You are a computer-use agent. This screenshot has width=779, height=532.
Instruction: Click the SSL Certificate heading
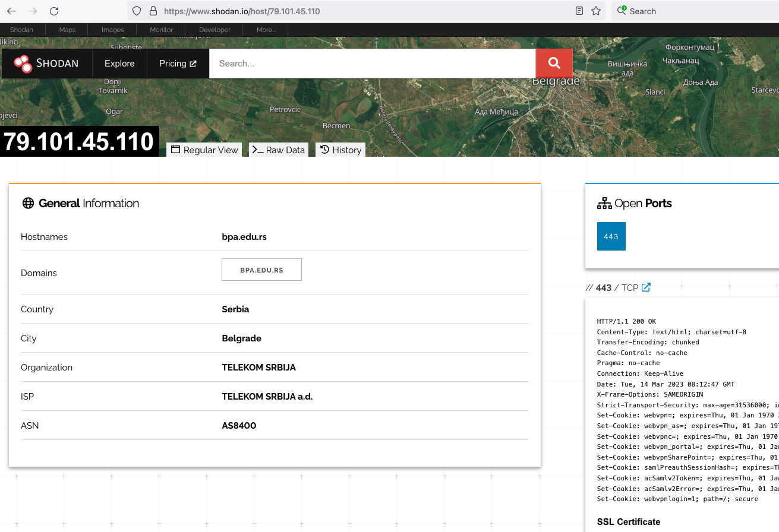click(x=629, y=522)
